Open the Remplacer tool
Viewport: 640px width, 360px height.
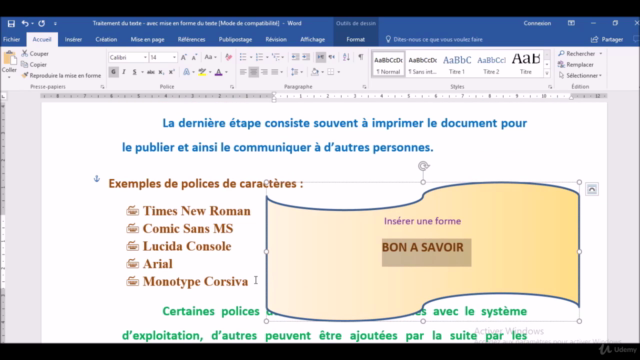(x=576, y=64)
